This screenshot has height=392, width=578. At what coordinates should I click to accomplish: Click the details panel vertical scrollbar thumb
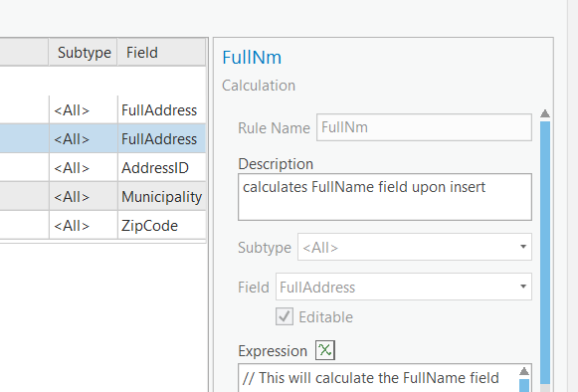(x=545, y=253)
